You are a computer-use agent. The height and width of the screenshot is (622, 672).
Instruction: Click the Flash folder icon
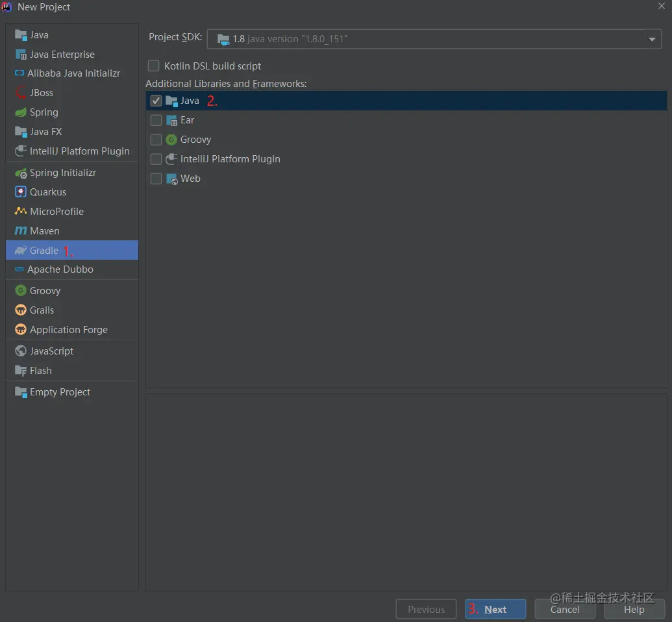pos(21,371)
